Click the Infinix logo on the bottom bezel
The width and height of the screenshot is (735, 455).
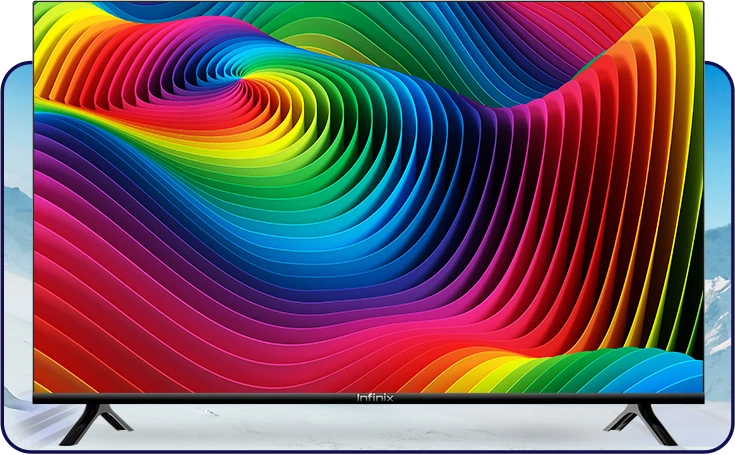[x=376, y=398]
